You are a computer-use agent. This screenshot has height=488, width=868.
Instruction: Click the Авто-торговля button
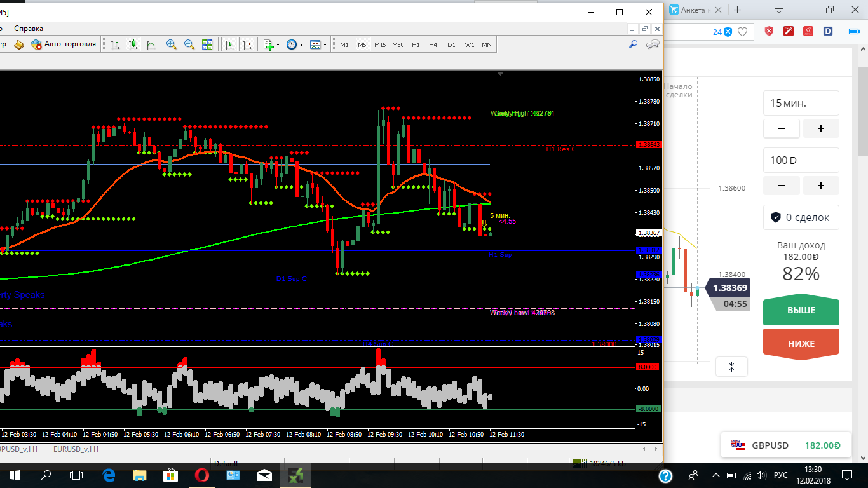click(64, 44)
